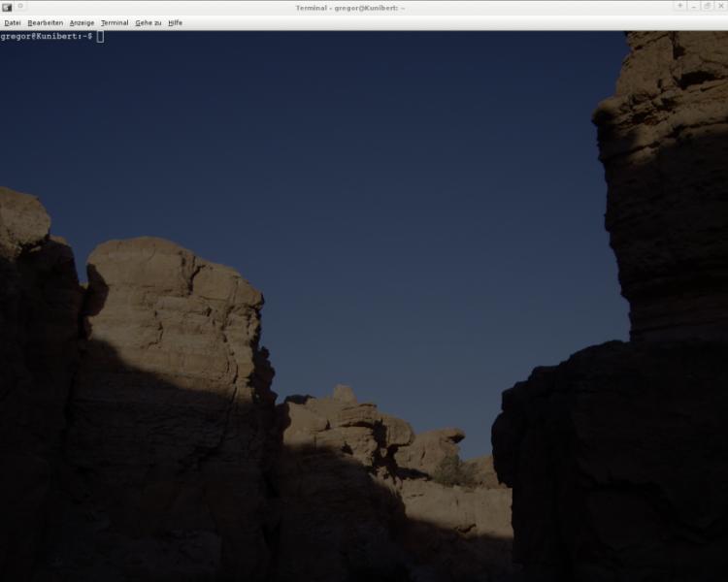This screenshot has width=728, height=582.
Task: Open the Bearbeiten menu
Action: click(45, 22)
